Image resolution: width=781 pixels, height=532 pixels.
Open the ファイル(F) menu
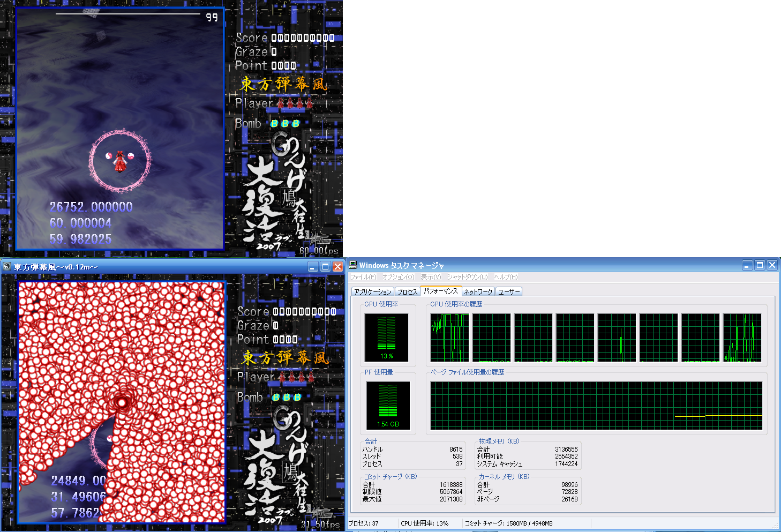[x=363, y=277]
